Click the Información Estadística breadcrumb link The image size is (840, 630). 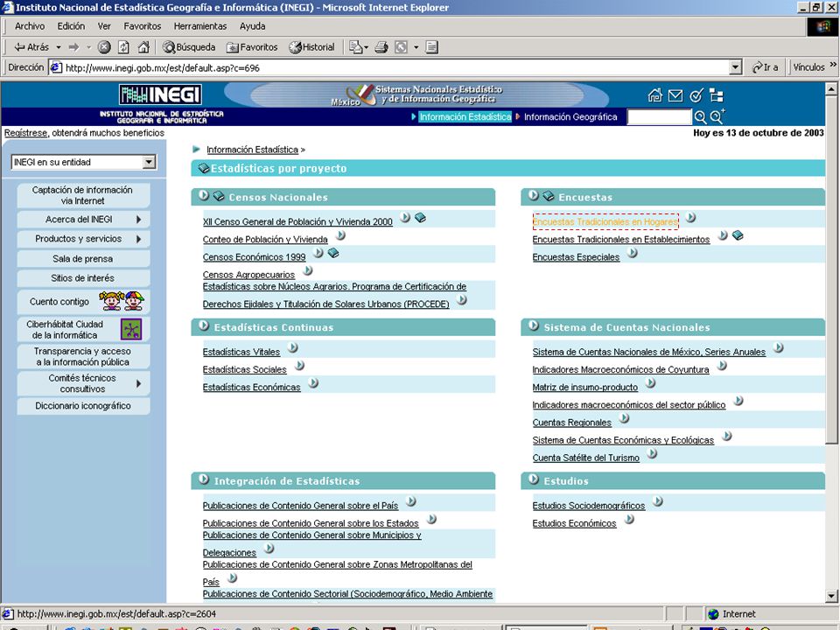point(252,150)
